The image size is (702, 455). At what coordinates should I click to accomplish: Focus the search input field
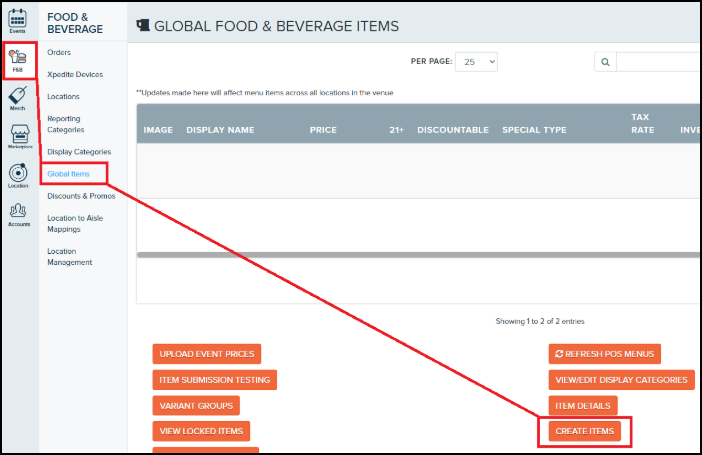[x=658, y=62]
